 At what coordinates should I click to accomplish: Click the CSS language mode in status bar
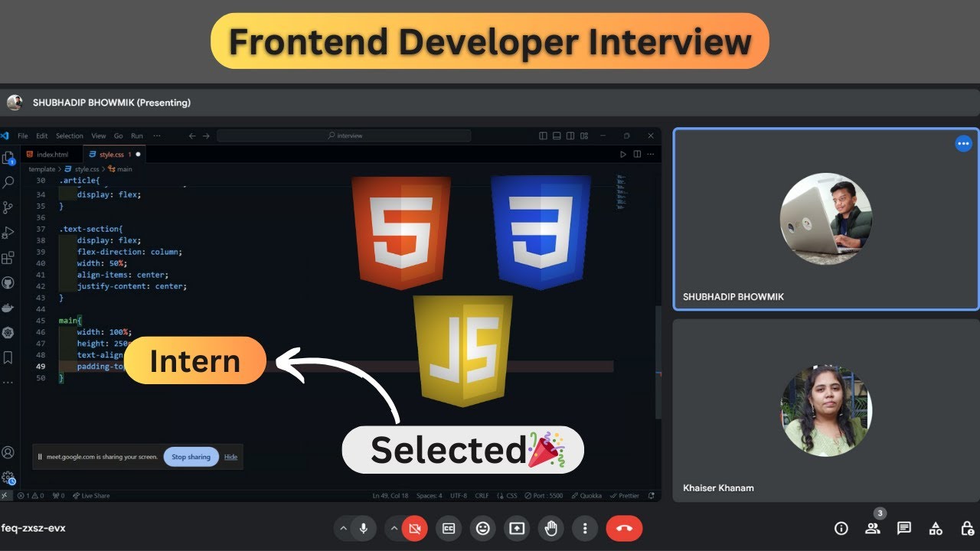(x=506, y=496)
